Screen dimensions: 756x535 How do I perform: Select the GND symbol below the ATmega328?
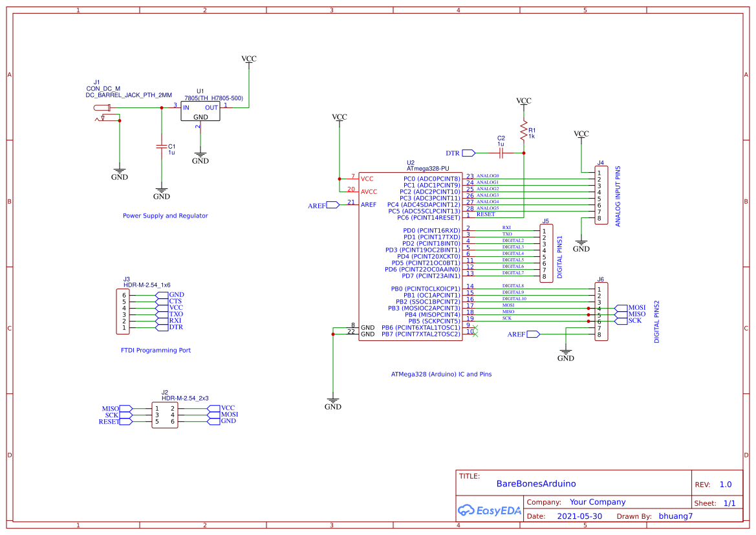coord(332,401)
